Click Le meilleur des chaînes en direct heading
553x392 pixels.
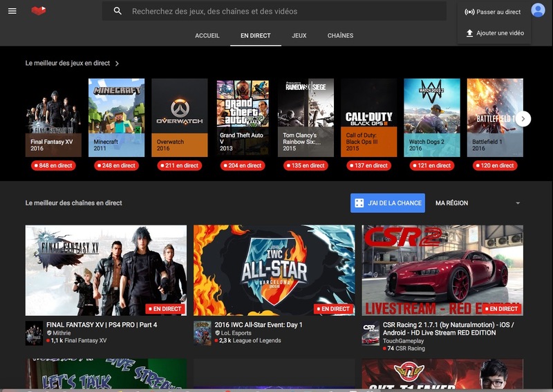74,203
